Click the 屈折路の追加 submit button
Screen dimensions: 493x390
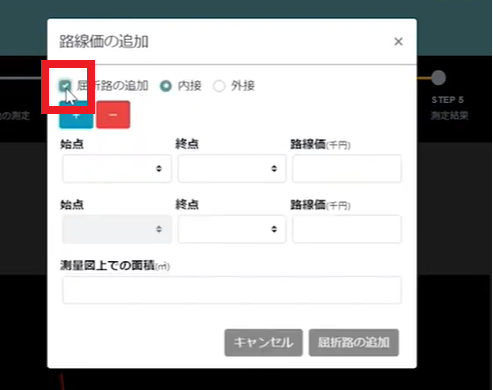click(x=354, y=343)
